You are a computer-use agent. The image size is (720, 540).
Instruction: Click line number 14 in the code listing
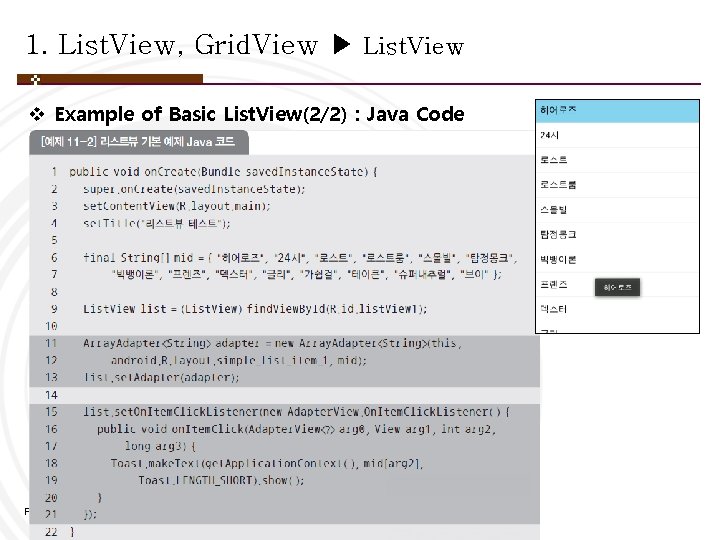coord(51,395)
